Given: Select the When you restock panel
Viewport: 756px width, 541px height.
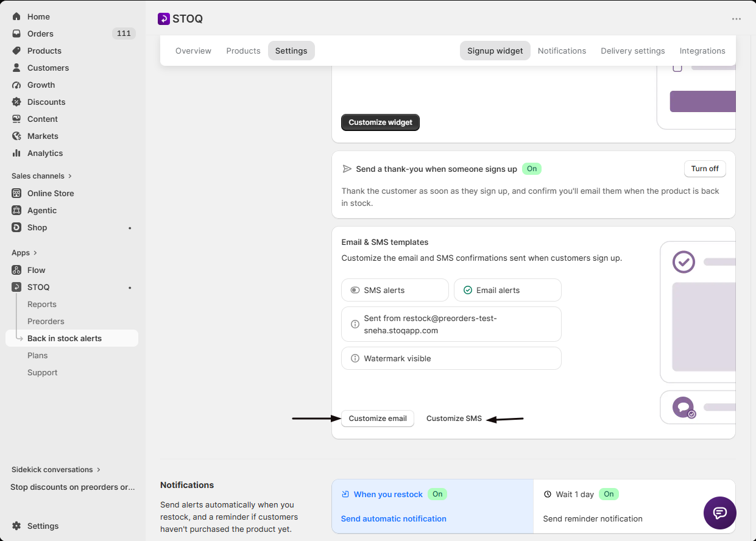Looking at the screenshot, I should point(433,506).
